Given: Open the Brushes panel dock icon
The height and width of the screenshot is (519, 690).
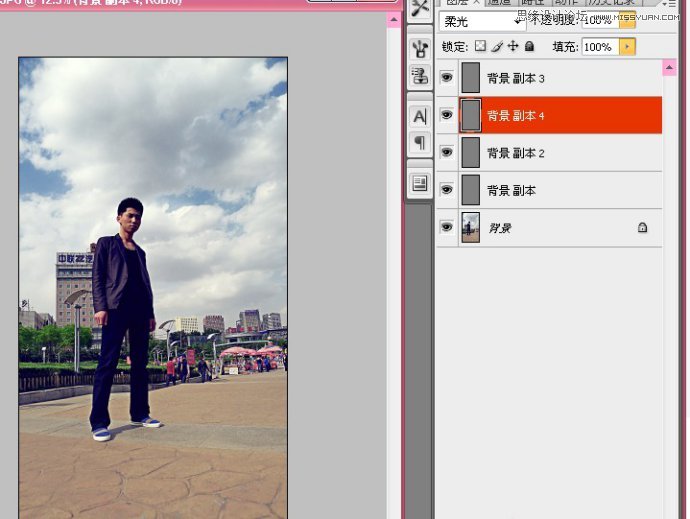Looking at the screenshot, I should click(420, 48).
